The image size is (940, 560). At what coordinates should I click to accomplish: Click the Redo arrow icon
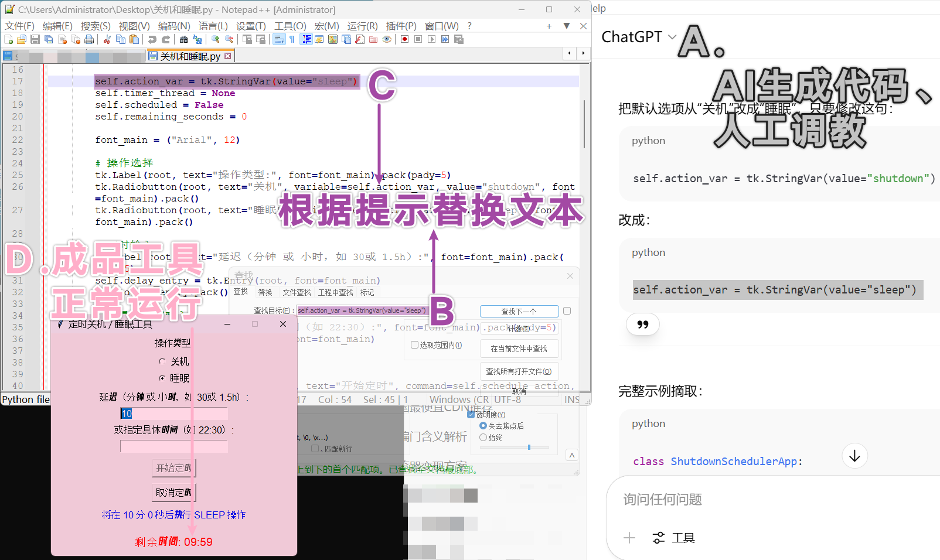pyautogui.click(x=166, y=39)
